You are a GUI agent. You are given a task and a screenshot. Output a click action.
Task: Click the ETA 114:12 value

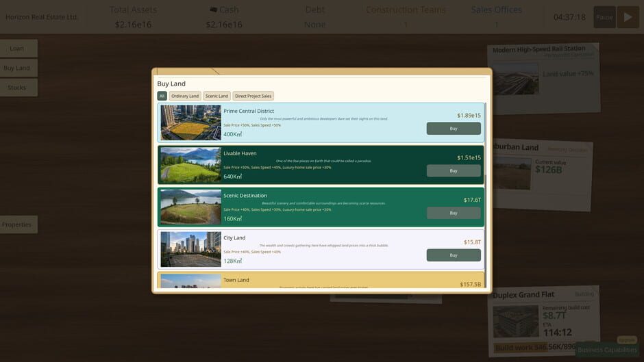click(x=558, y=332)
